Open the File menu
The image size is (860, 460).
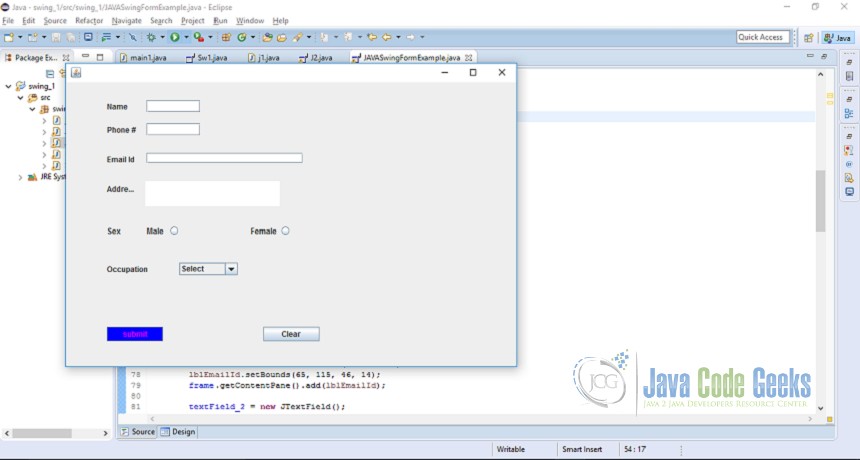pos(8,21)
